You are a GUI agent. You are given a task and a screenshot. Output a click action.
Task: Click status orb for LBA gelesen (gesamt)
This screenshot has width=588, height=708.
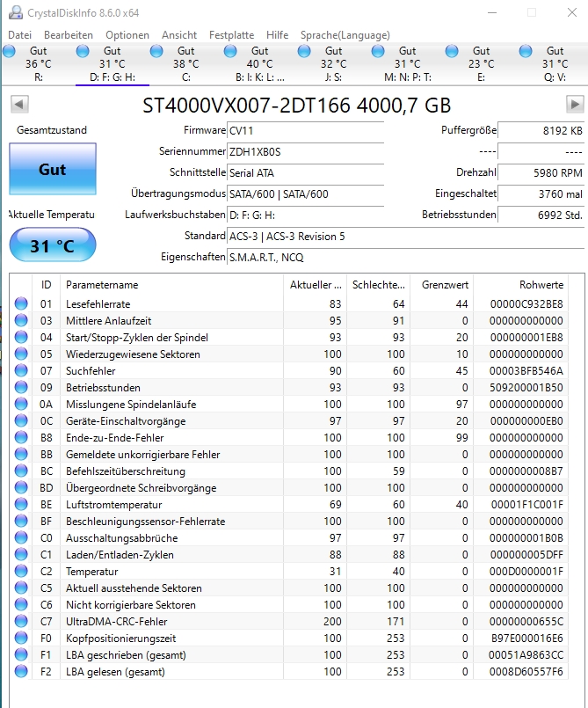pos(21,671)
